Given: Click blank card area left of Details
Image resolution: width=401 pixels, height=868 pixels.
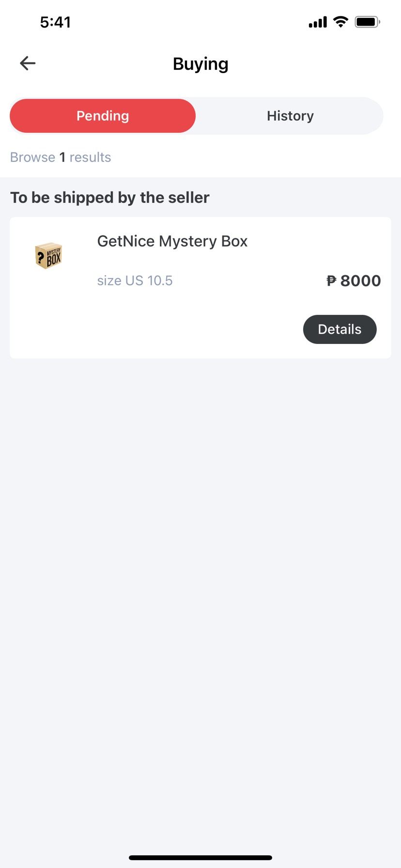Looking at the screenshot, I should tap(155, 329).
